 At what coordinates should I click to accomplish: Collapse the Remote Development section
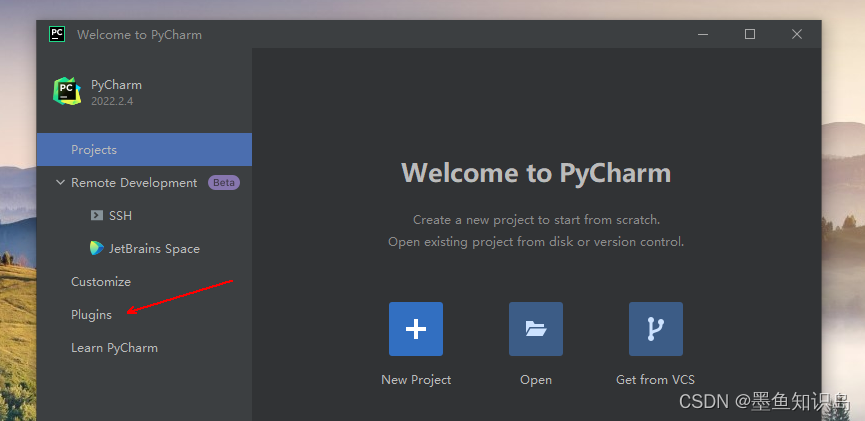coord(60,182)
